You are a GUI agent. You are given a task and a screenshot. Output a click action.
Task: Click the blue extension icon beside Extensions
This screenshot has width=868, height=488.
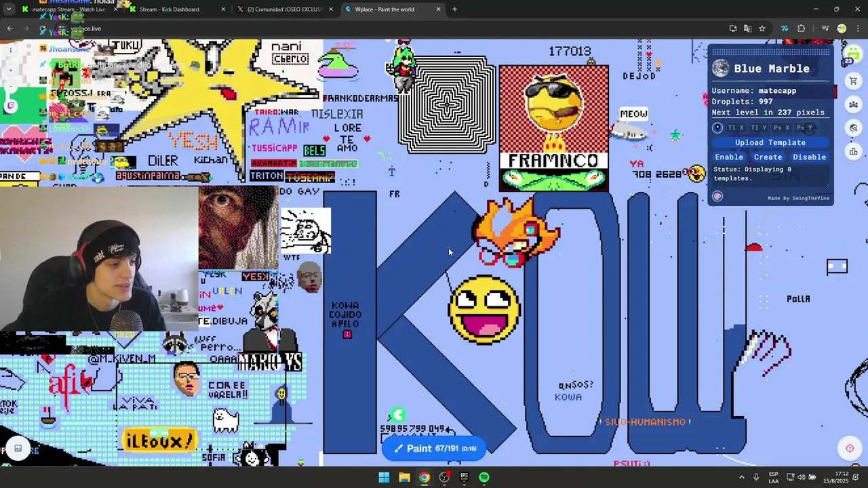(x=785, y=28)
